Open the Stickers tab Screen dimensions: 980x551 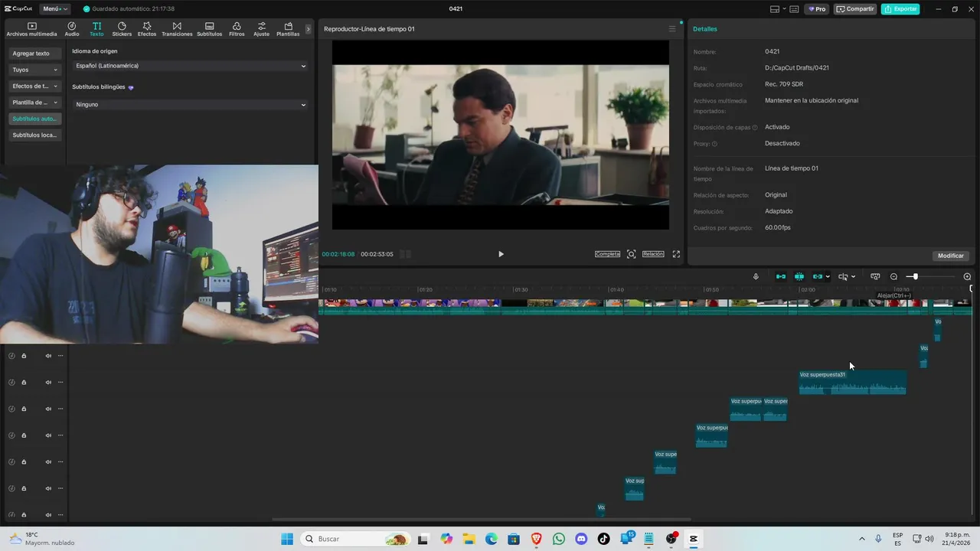click(x=122, y=29)
